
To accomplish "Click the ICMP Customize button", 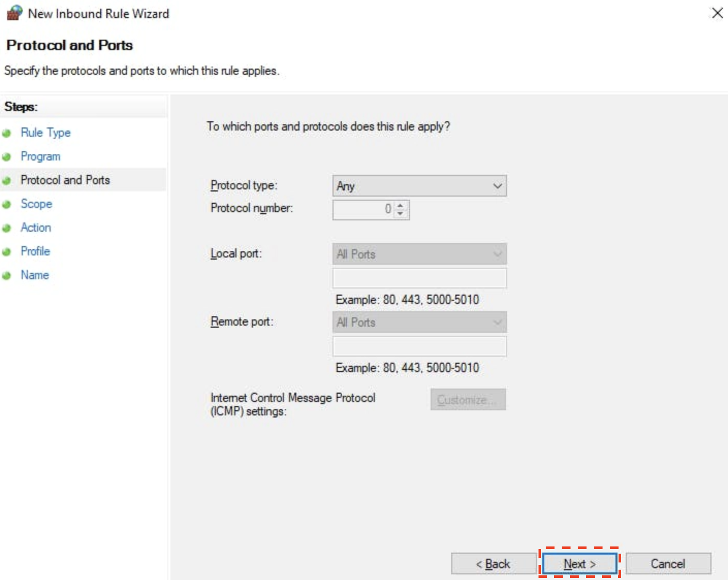I will pyautogui.click(x=468, y=399).
